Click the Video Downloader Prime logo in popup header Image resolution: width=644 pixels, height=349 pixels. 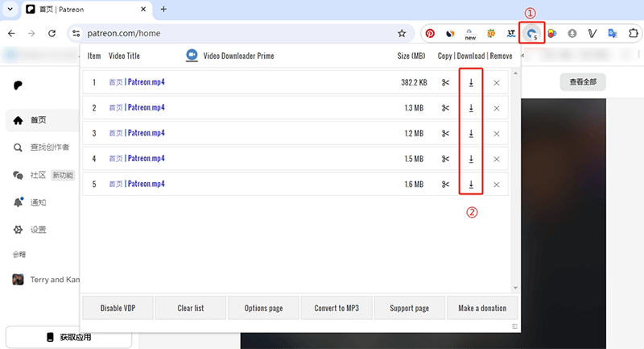click(x=192, y=56)
